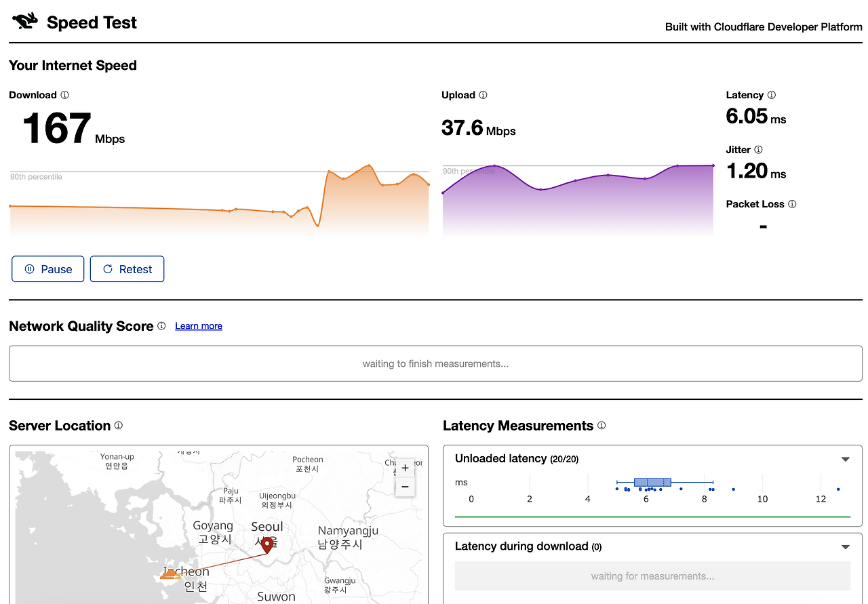The image size is (868, 604).
Task: Click the 37.6 Mbps upload value
Action: point(479,127)
